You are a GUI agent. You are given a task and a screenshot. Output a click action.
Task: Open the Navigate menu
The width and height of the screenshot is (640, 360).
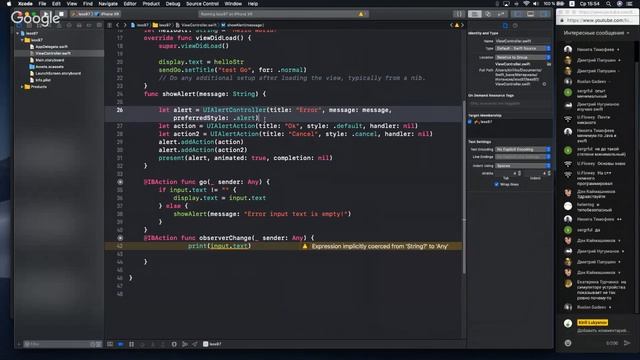[108, 4]
